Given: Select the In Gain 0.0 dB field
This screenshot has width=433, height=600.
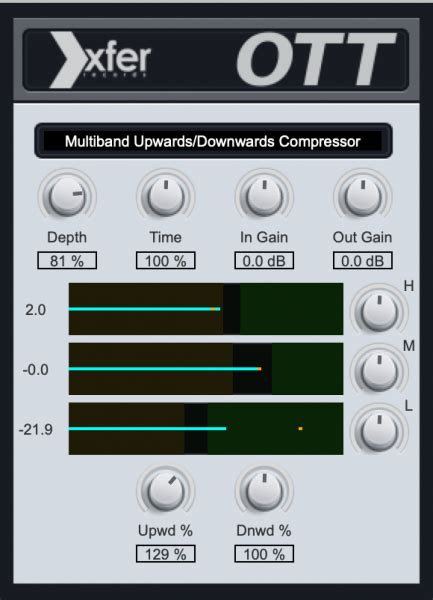Looking at the screenshot, I should coord(264,261).
